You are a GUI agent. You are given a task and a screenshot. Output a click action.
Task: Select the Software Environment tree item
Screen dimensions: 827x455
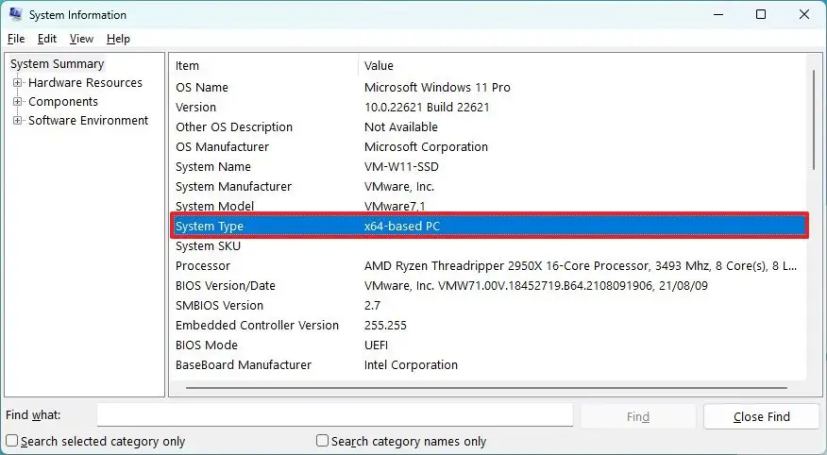pos(88,121)
